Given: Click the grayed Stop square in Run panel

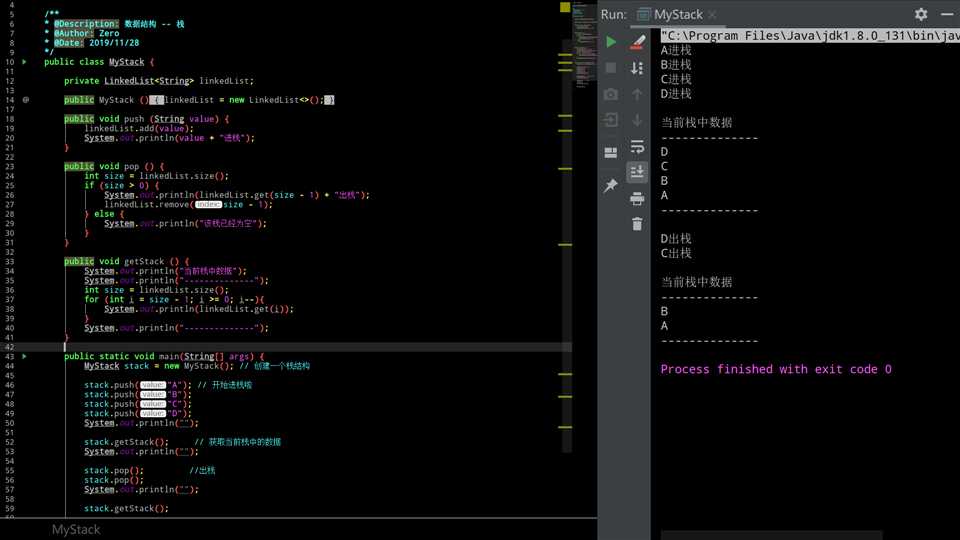Looking at the screenshot, I should pyautogui.click(x=610, y=68).
